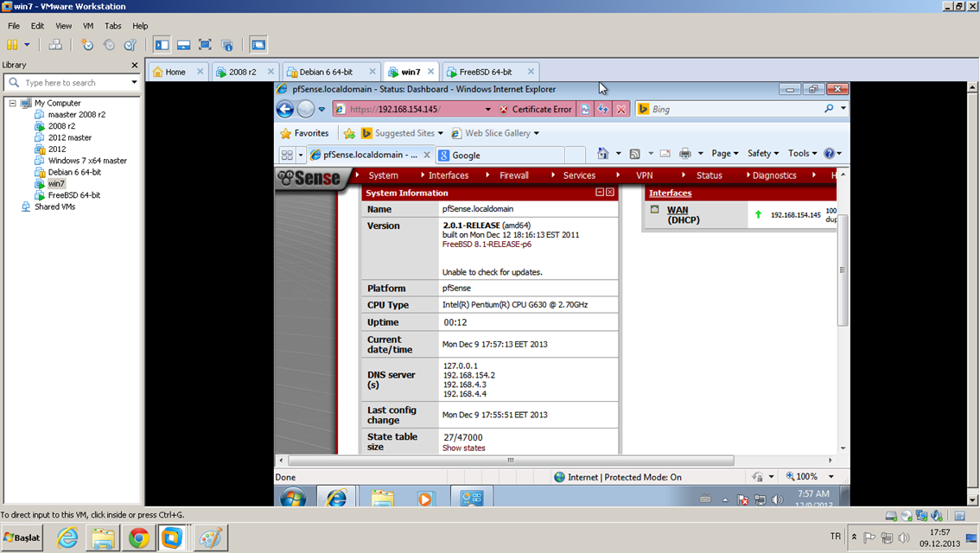Take a snapshot of this virtual machine
The image size is (980, 553).
(x=87, y=45)
